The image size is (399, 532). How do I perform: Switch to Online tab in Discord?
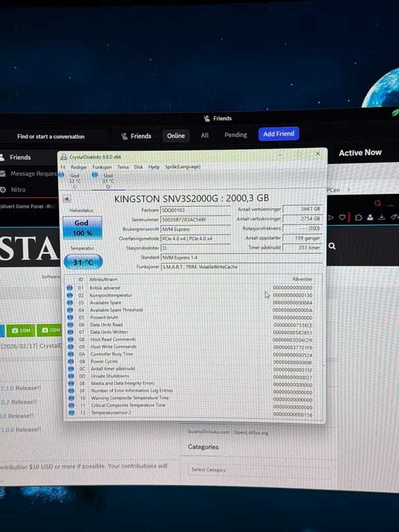click(x=176, y=136)
